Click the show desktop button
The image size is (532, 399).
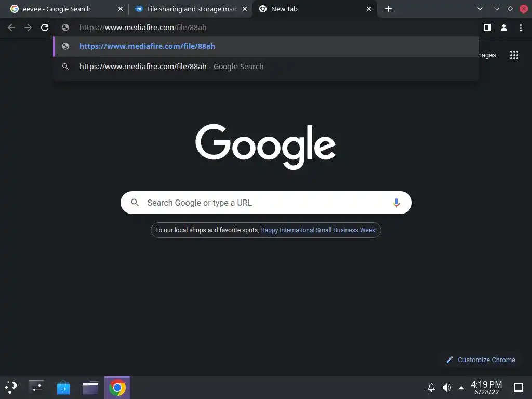pos(518,388)
